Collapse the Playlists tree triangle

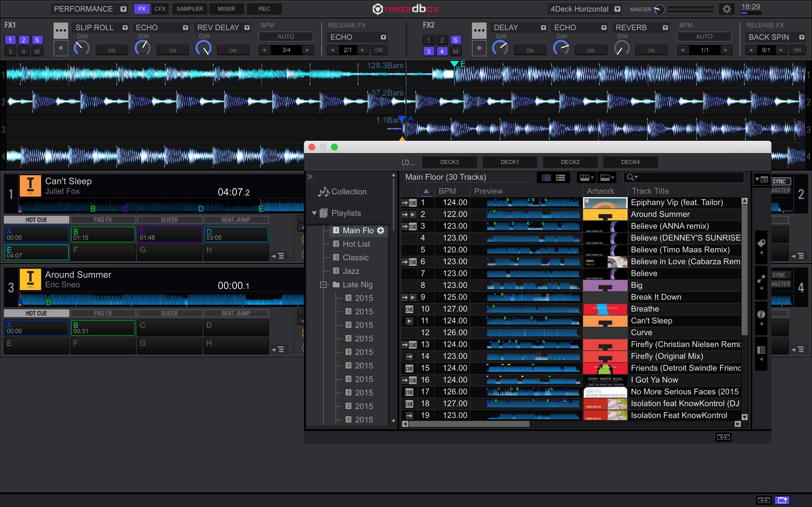click(x=314, y=213)
